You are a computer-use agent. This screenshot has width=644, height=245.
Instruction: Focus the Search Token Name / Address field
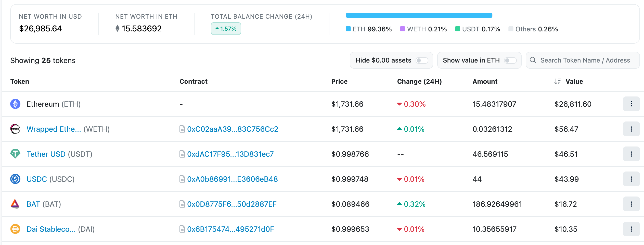pyautogui.click(x=583, y=60)
